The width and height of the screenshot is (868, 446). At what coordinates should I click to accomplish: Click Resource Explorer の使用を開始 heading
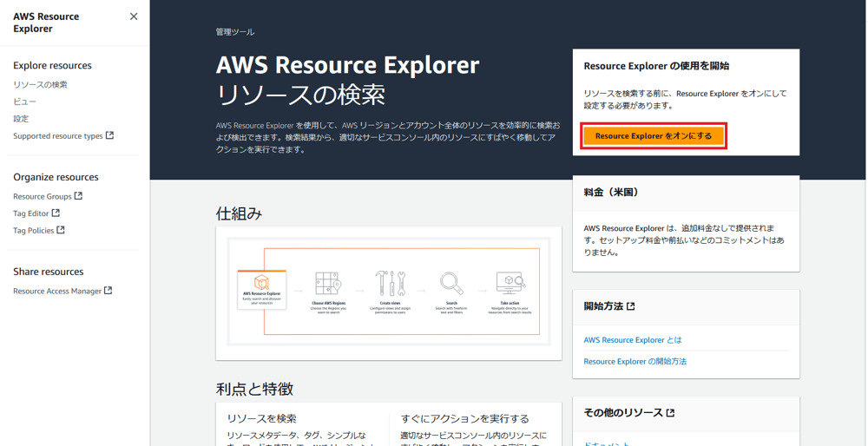pyautogui.click(x=656, y=66)
